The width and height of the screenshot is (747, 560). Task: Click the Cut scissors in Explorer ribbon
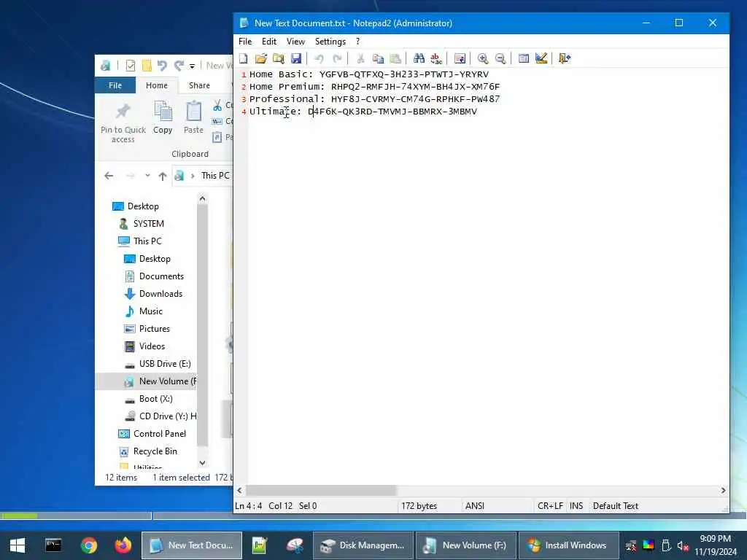(x=217, y=105)
